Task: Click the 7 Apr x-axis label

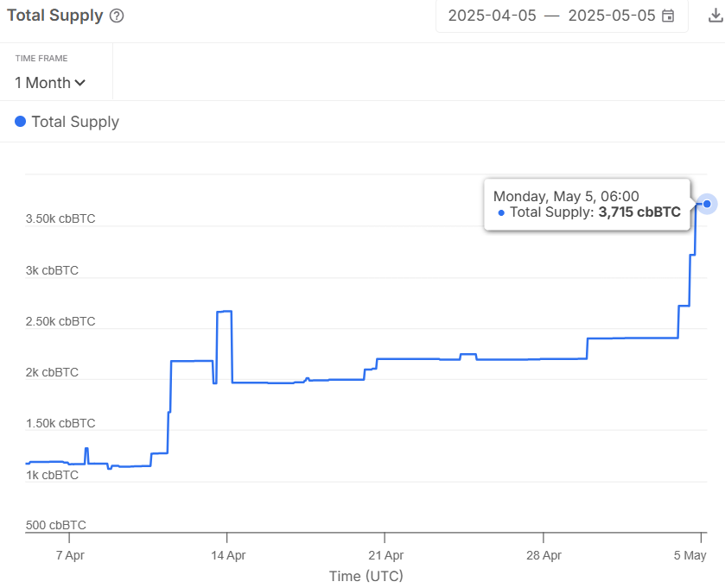Action: click(x=70, y=554)
